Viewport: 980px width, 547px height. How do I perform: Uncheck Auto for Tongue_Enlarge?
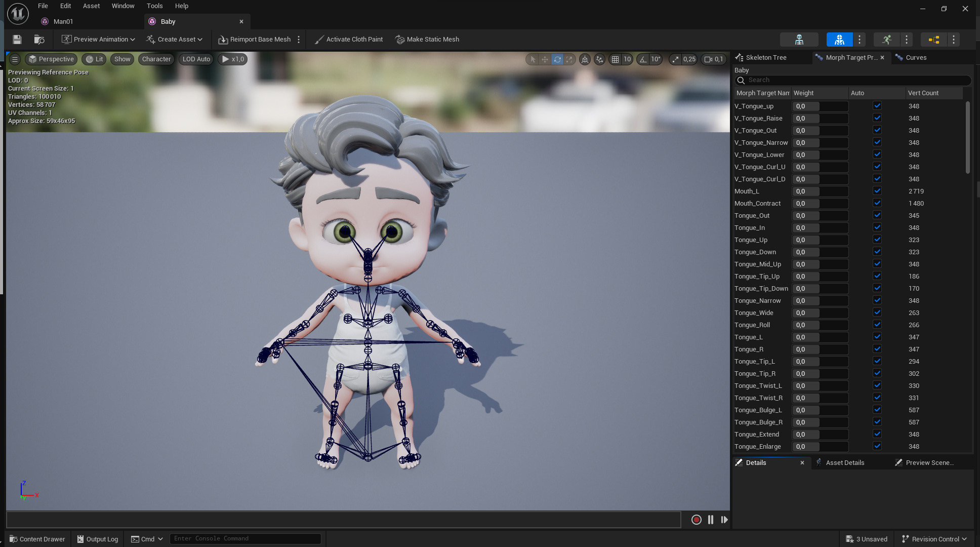coord(877,446)
